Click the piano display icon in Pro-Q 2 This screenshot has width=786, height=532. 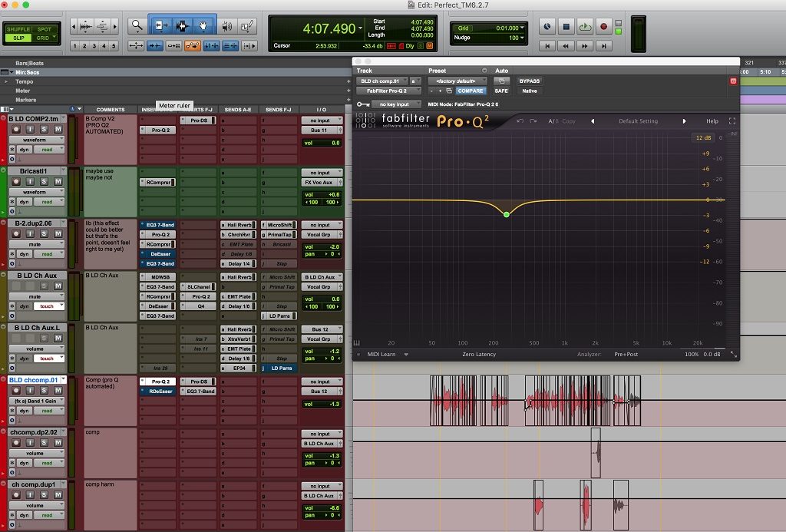[x=357, y=343]
